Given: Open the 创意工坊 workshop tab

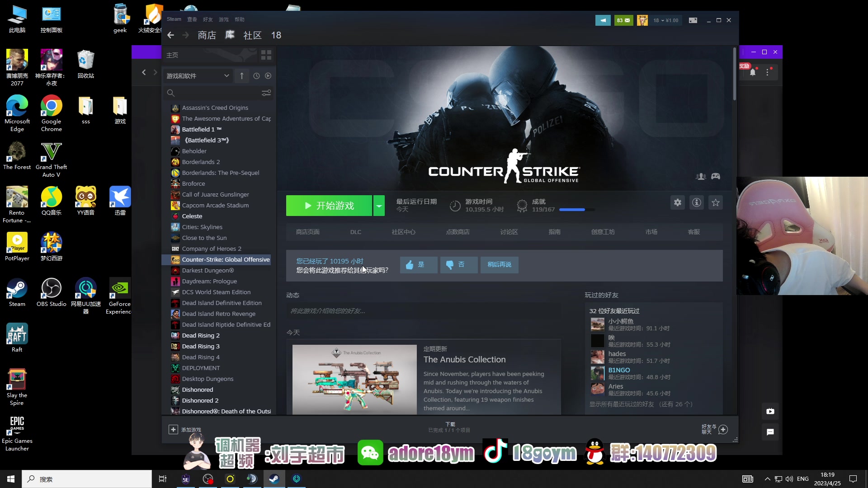Looking at the screenshot, I should click(x=603, y=232).
